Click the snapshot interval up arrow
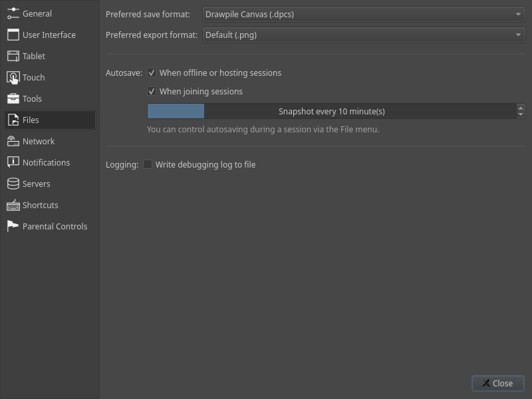Screen dimensions: 532x399 coord(521,108)
